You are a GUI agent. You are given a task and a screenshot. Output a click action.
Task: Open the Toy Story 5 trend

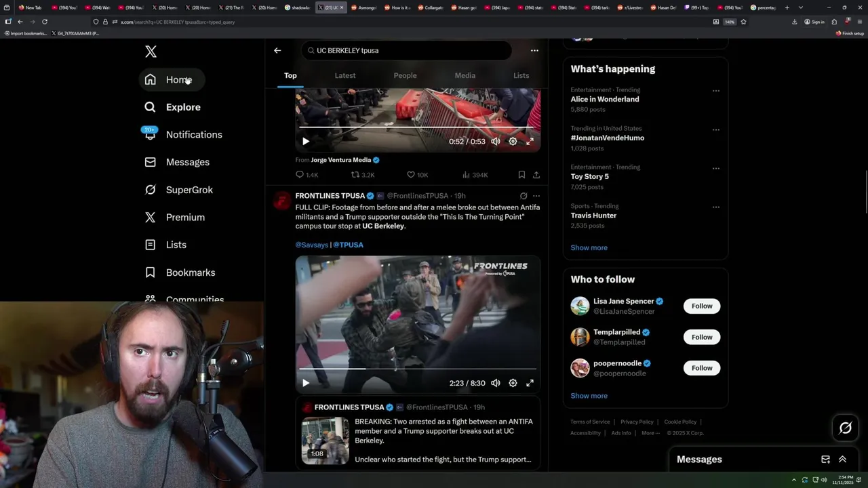[589, 176]
